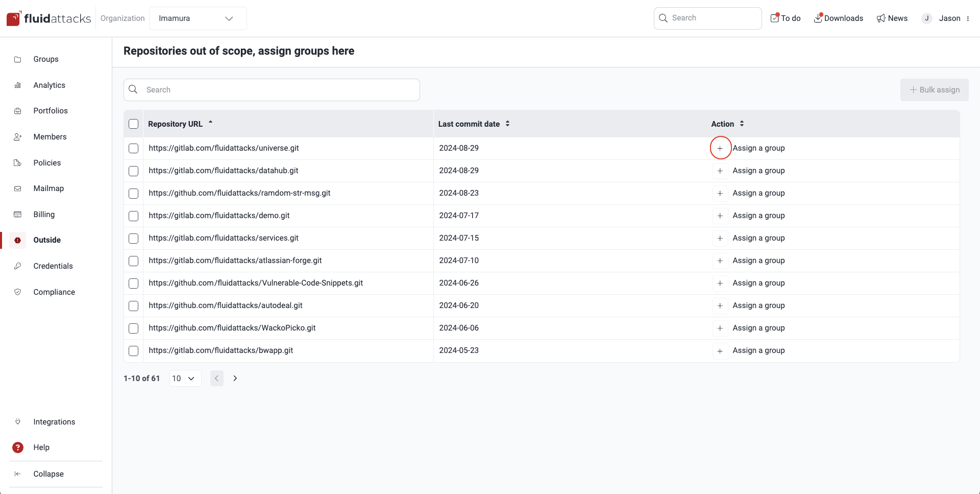Screen dimensions: 980x494
Task: Click the Integrations plug icon
Action: point(18,422)
